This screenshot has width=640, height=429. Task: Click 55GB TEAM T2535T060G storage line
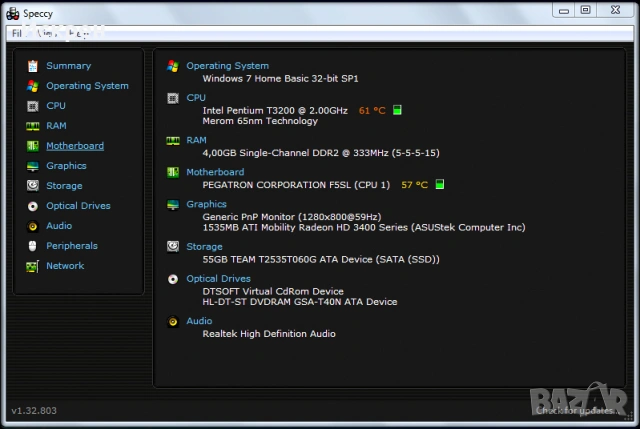coord(321,259)
